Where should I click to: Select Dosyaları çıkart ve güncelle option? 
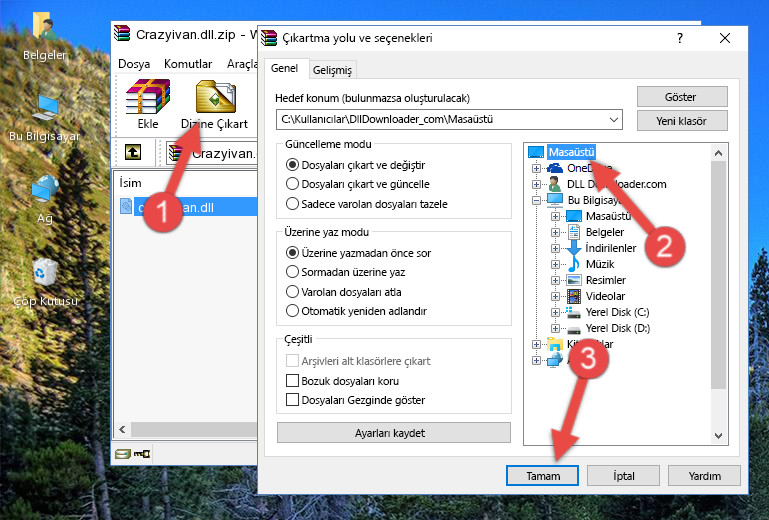click(x=358, y=184)
